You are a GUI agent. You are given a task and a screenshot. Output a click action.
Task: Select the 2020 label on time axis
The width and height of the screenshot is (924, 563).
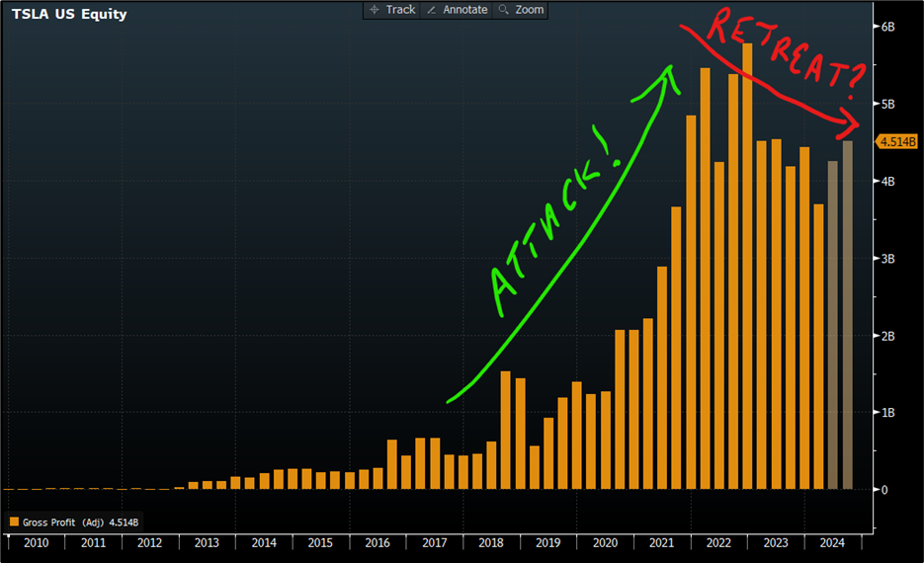pyautogui.click(x=605, y=543)
